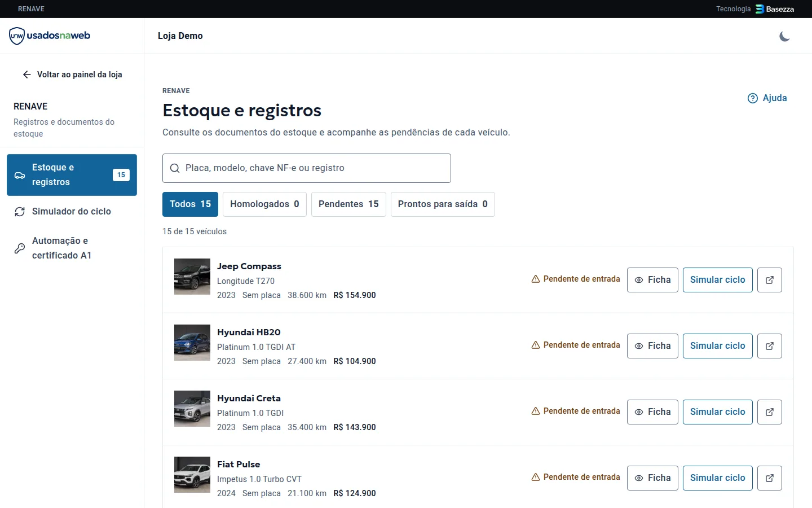Open the usadosnaweb logo home link
This screenshot has height=508, width=812.
[50, 36]
